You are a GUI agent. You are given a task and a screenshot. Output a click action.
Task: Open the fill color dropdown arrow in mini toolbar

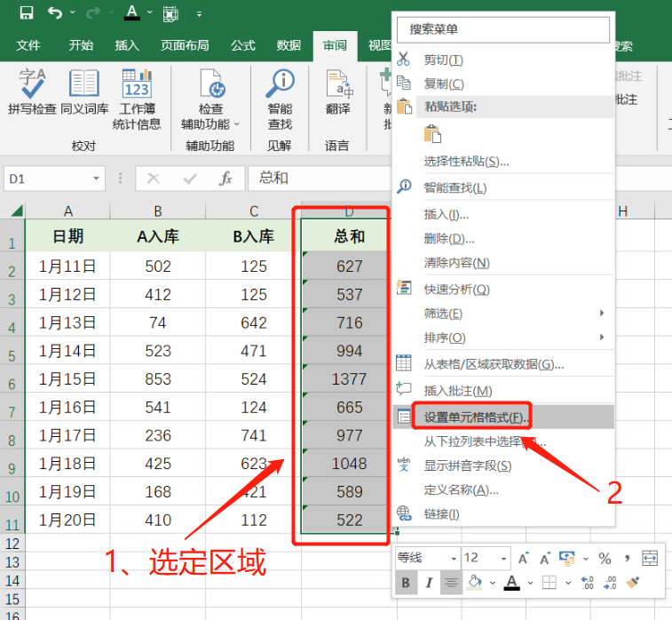tap(493, 583)
